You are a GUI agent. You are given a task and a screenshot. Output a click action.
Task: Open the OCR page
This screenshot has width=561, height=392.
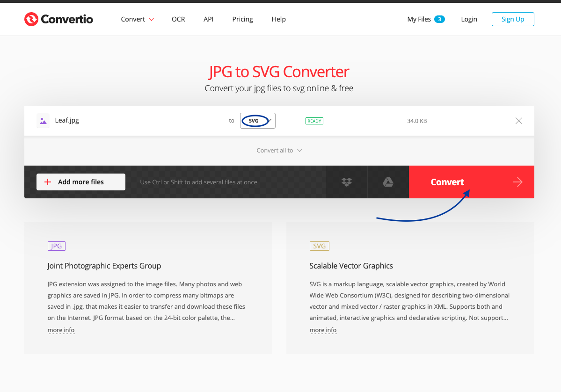[178, 19]
